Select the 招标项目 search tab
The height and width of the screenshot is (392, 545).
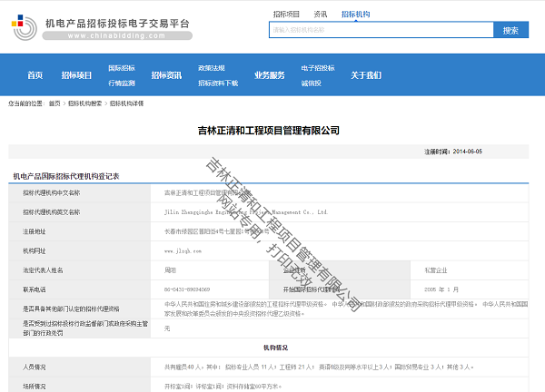[286, 15]
